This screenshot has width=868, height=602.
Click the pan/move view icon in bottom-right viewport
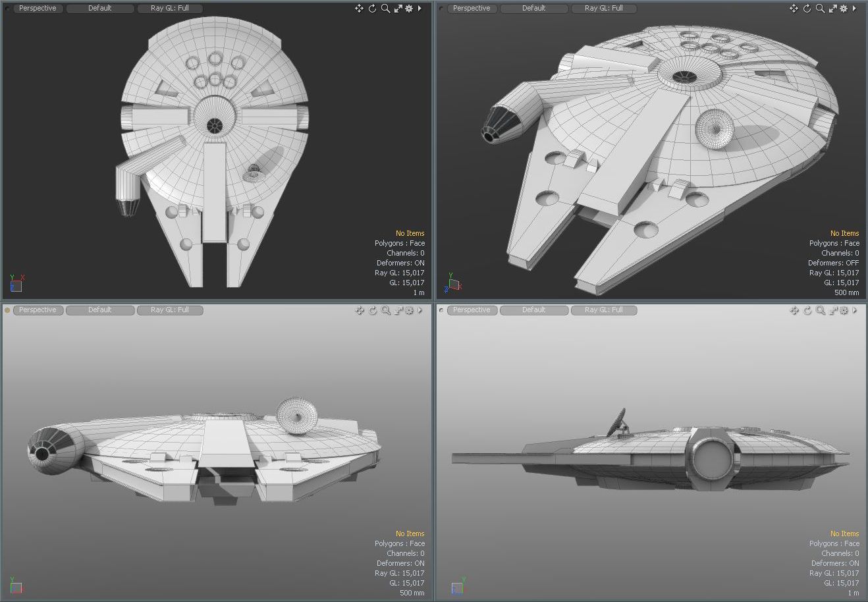794,310
